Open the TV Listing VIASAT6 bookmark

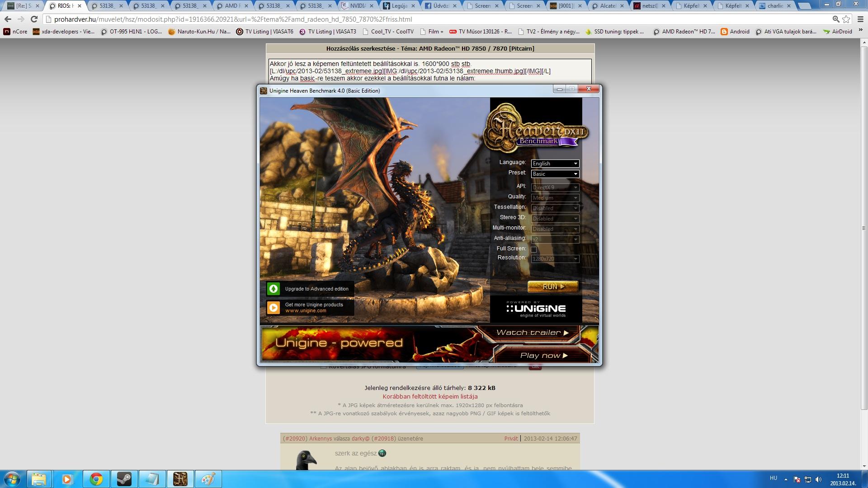click(x=265, y=32)
